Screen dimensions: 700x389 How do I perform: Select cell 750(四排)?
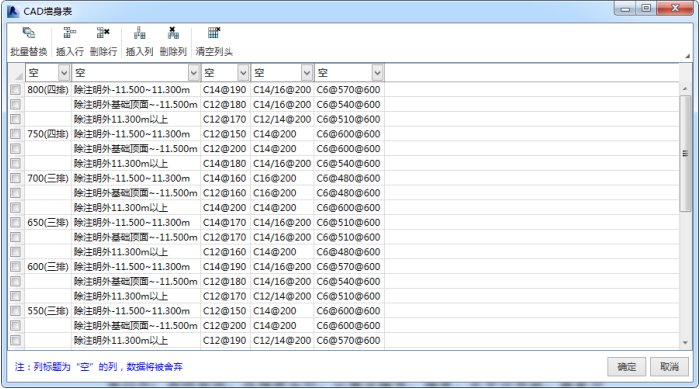[48, 134]
